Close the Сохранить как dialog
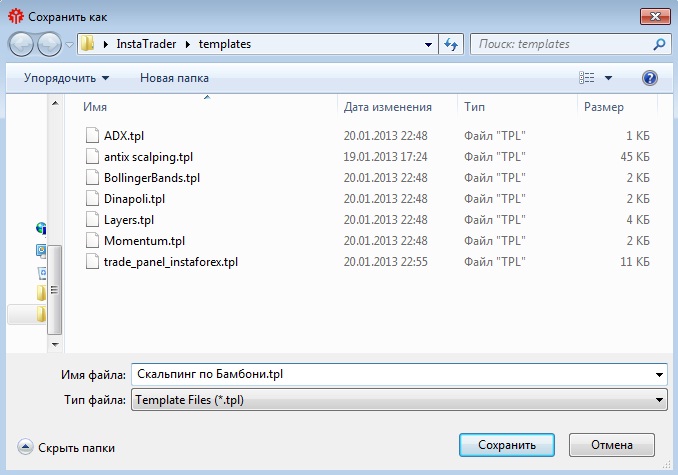This screenshot has height=475, width=678. pyautogui.click(x=655, y=17)
